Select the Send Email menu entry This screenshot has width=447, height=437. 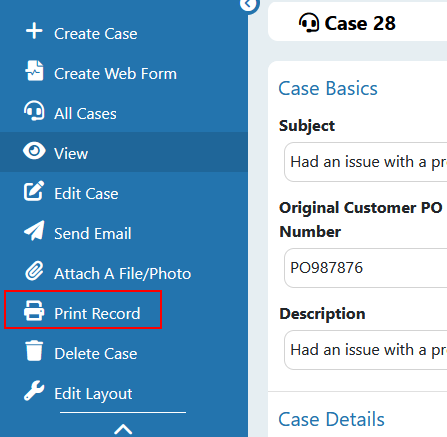tap(93, 234)
